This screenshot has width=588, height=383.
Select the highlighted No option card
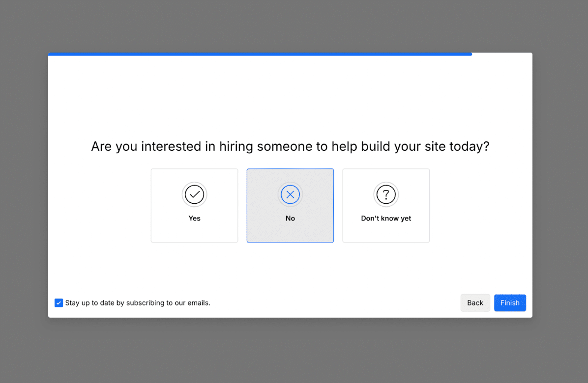coord(290,206)
